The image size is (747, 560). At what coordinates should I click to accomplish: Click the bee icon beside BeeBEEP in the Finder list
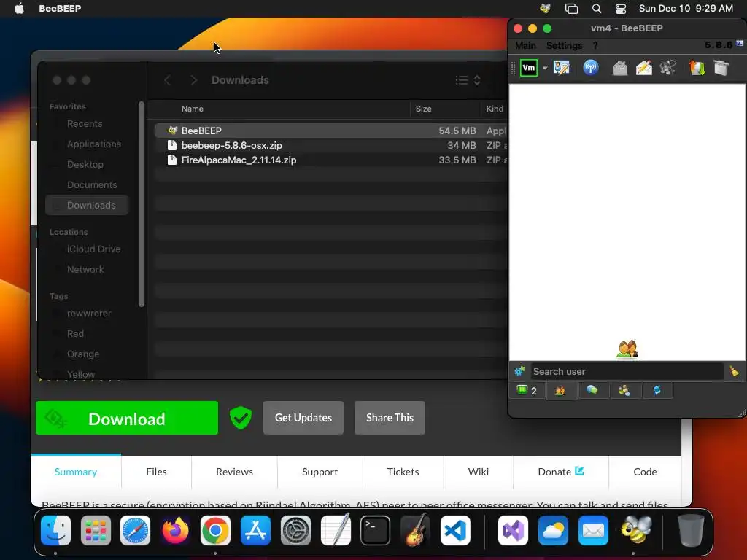(x=172, y=130)
